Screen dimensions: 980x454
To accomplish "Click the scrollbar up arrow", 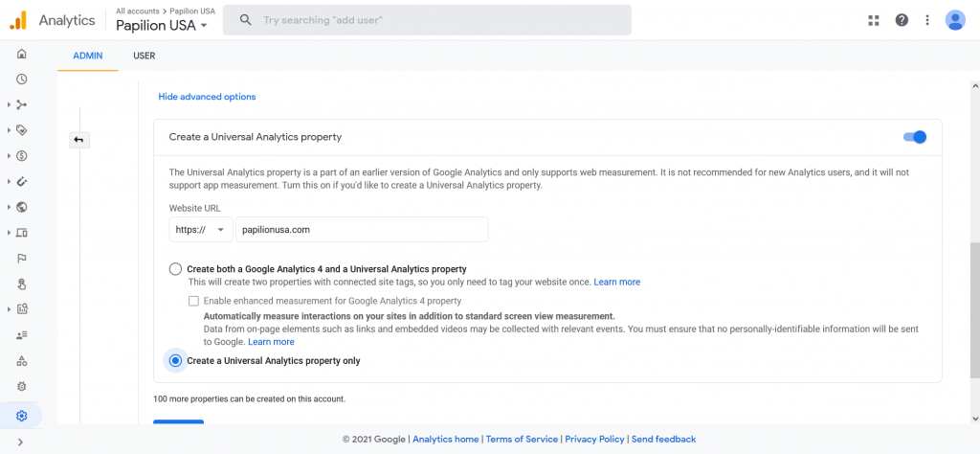I will point(974,86).
